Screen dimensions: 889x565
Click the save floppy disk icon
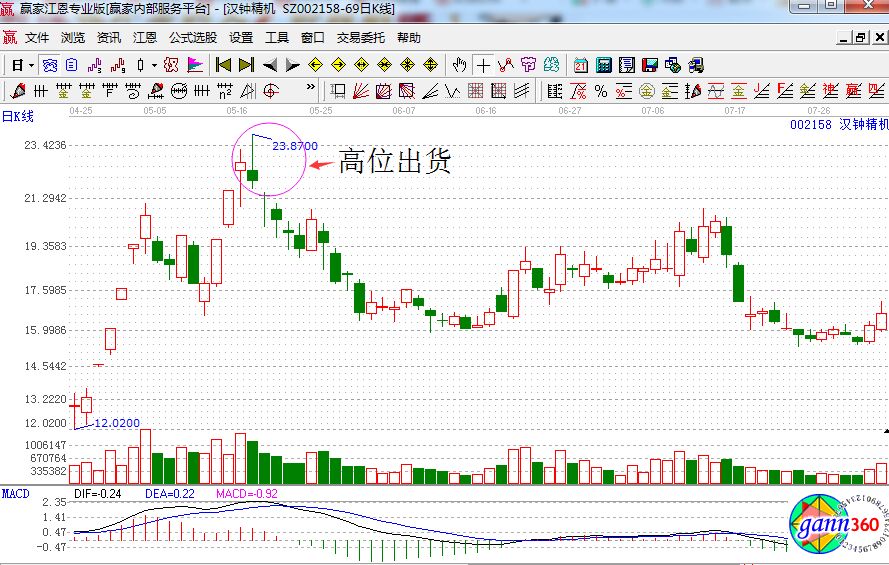[650, 65]
